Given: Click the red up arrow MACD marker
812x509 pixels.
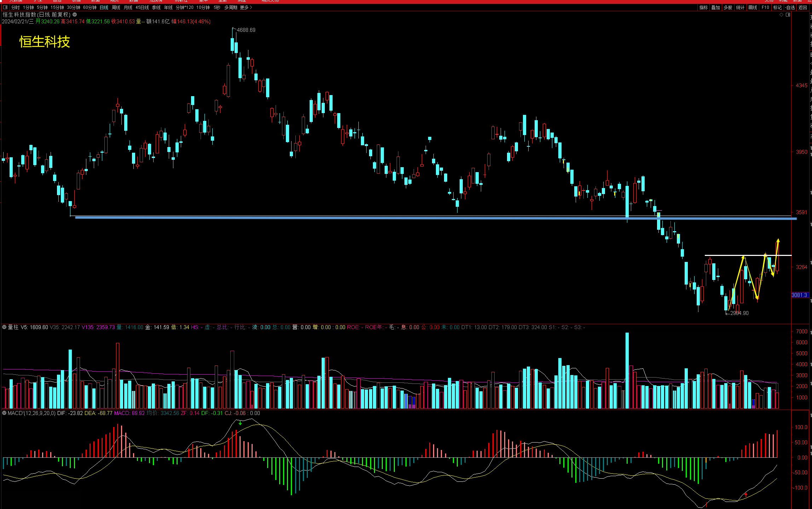Looking at the screenshot, I should coord(746,495).
